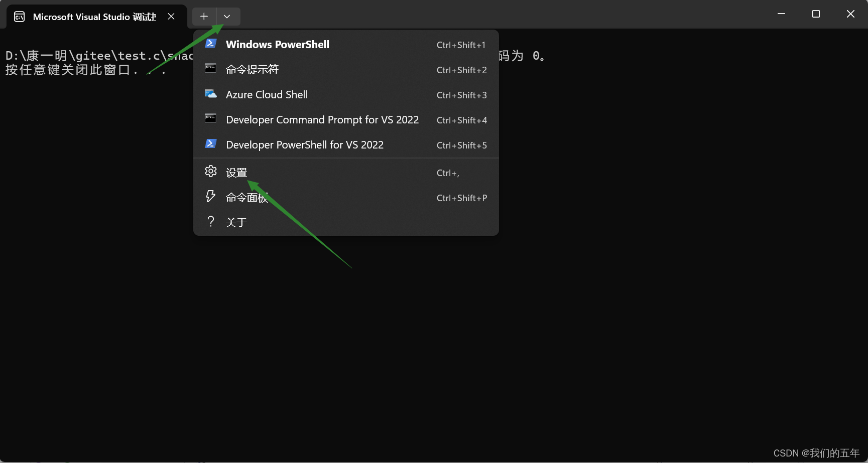This screenshot has height=463, width=868.
Task: Open 命令面板 command palette
Action: click(x=346, y=198)
